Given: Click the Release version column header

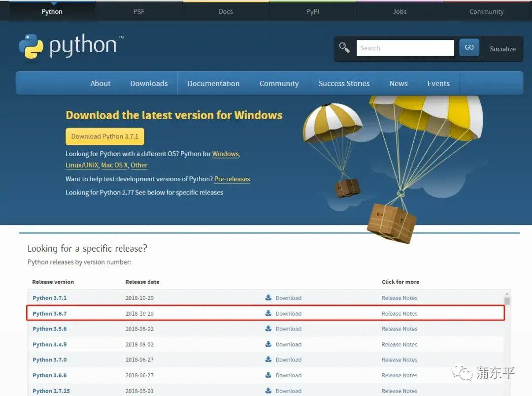Looking at the screenshot, I should (x=53, y=282).
